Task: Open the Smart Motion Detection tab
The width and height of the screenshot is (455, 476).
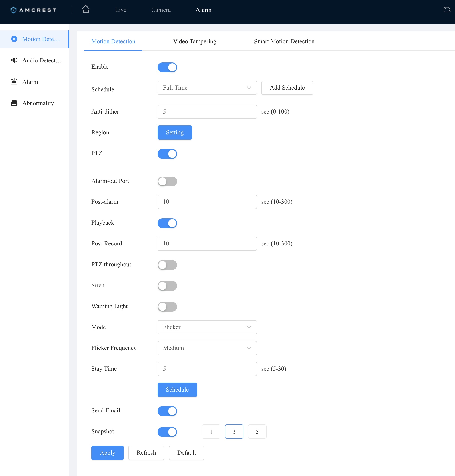Action: pyautogui.click(x=284, y=41)
